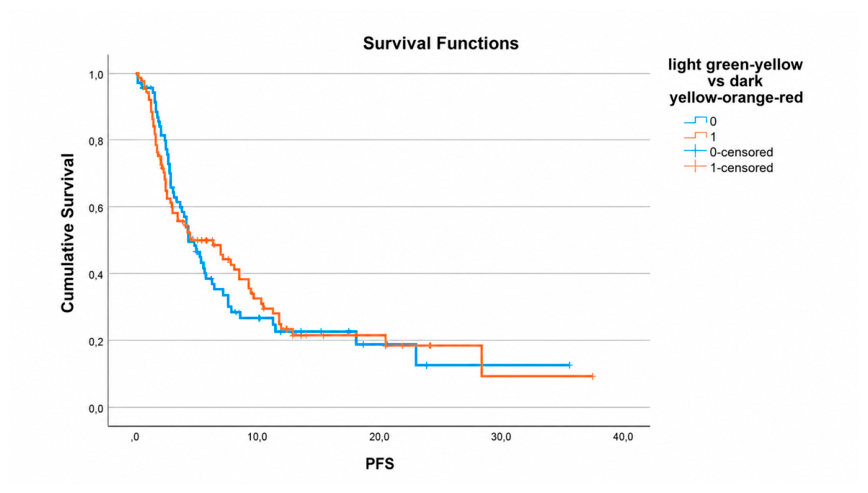
Task: Select the PFS x-axis label
Action: click(x=380, y=464)
